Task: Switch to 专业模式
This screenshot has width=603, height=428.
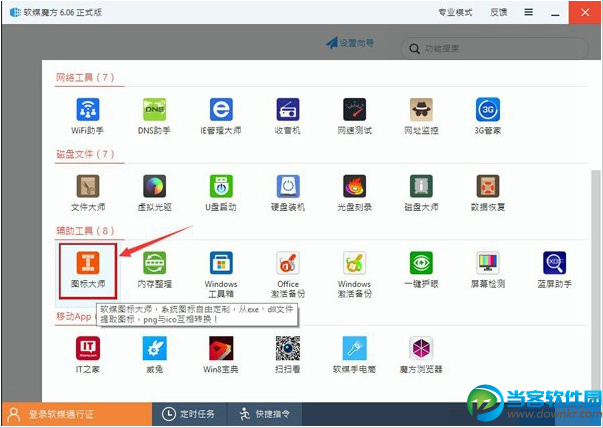Action: [x=455, y=12]
